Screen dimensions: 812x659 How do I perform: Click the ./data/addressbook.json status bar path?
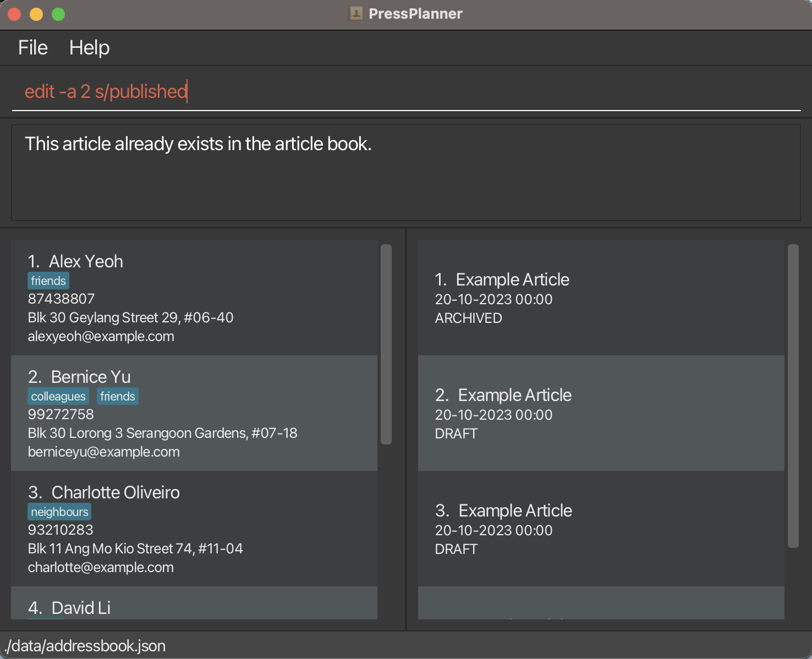[x=85, y=646]
